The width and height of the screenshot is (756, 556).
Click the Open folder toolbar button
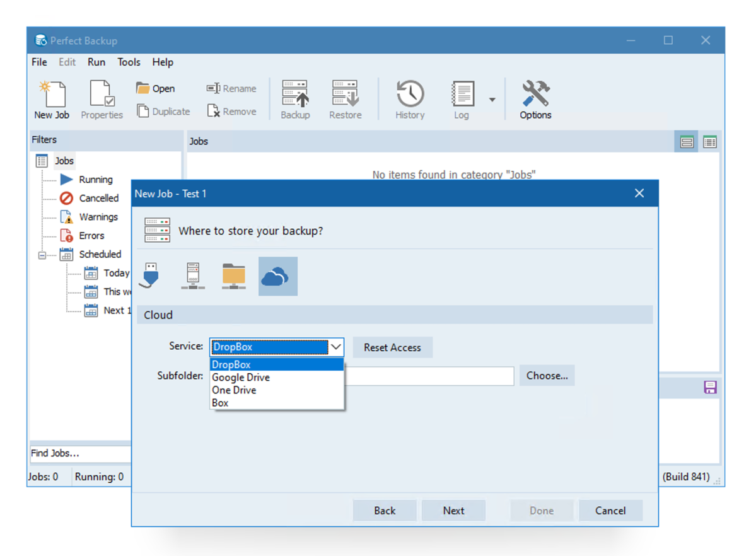(155, 88)
